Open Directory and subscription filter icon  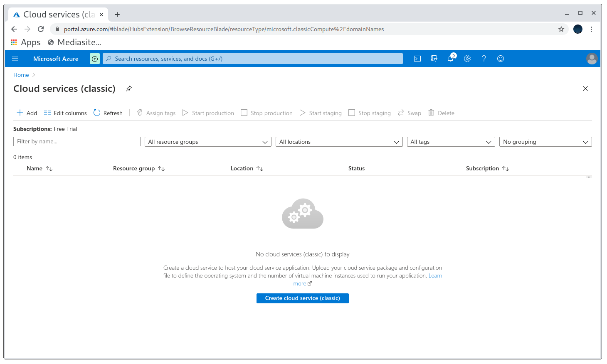coord(434,59)
